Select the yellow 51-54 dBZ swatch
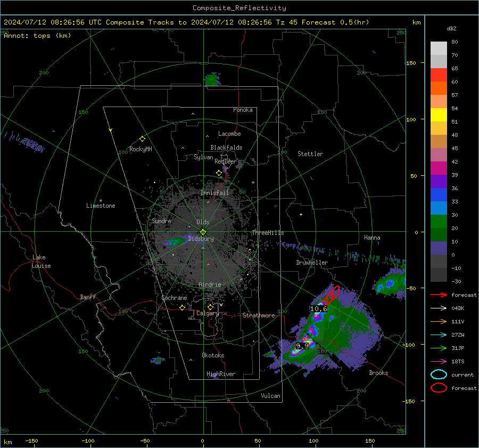 (x=439, y=115)
